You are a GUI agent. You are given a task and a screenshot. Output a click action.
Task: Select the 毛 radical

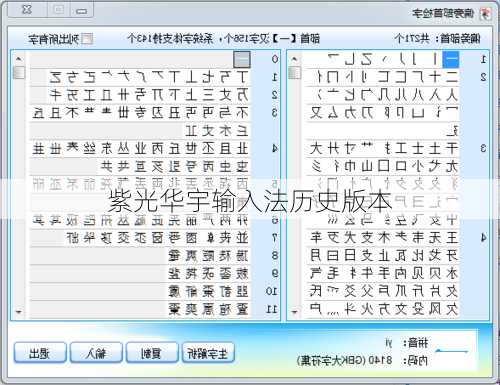point(333,273)
